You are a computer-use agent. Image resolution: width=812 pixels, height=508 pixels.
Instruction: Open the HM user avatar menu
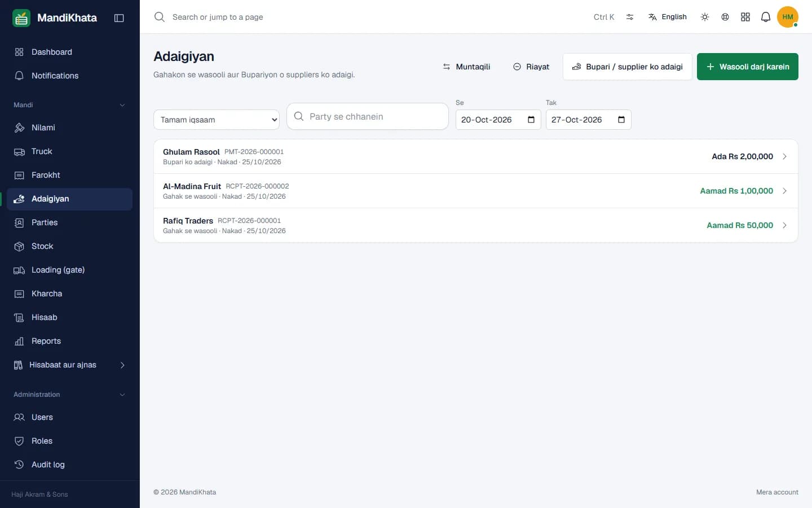click(x=788, y=17)
